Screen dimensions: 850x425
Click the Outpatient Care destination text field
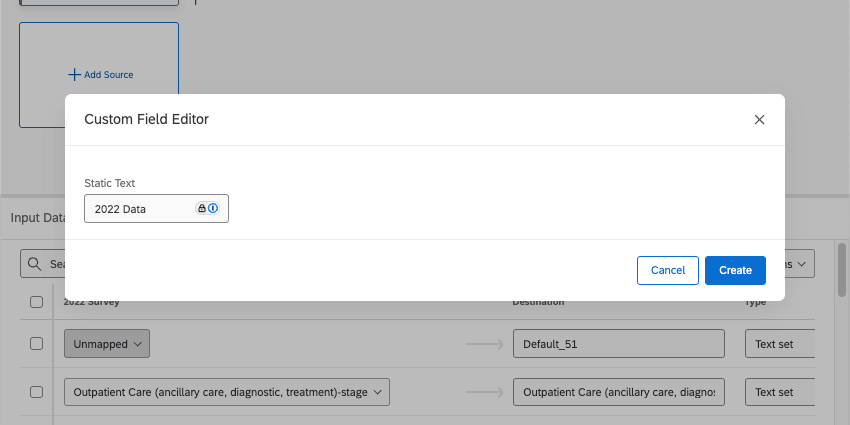(617, 392)
